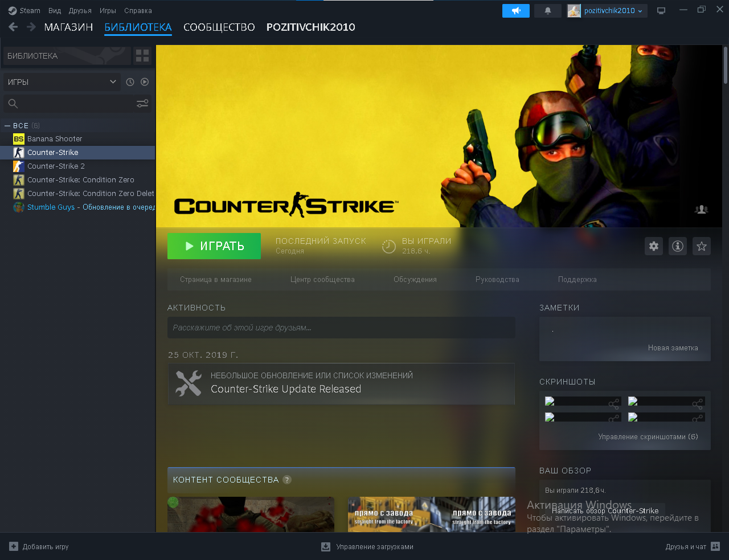The width and height of the screenshot is (729, 560).
Task: Click the recent games clock icon
Action: (130, 82)
